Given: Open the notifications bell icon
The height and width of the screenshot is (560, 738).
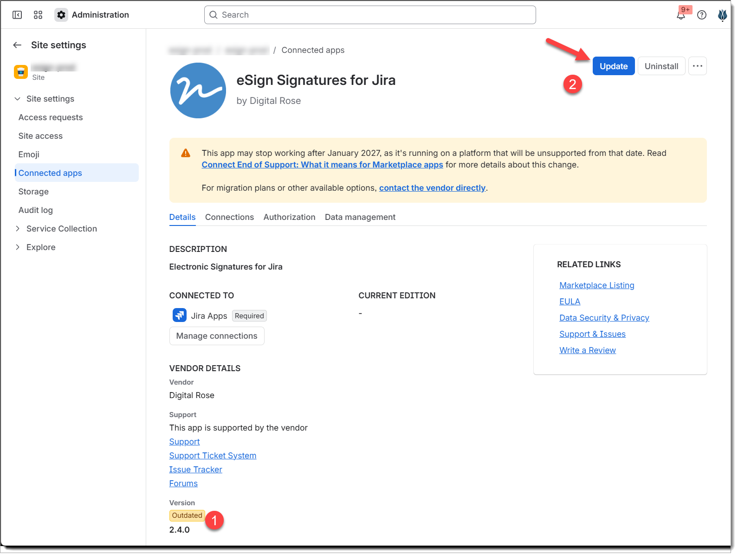Looking at the screenshot, I should tap(681, 15).
